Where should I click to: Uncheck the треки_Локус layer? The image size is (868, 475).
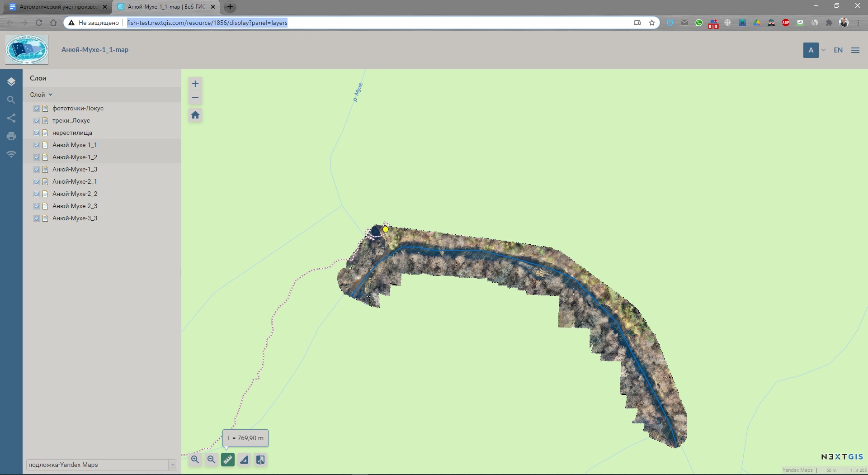click(x=37, y=121)
